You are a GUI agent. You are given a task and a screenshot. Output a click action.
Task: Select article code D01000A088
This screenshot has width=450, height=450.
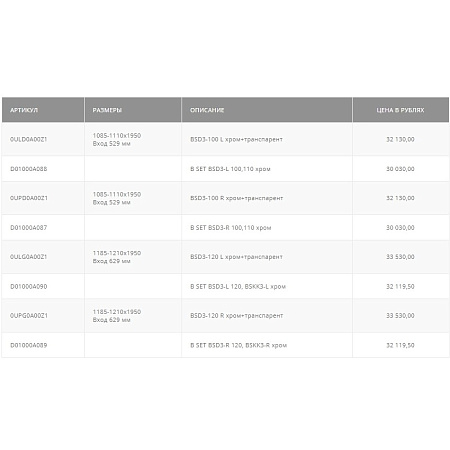(29, 169)
